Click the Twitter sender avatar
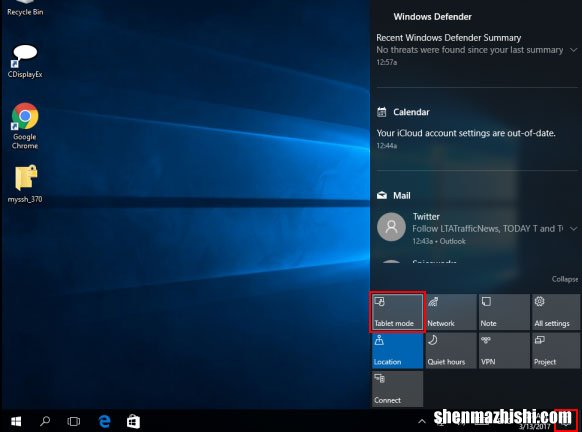 point(391,227)
